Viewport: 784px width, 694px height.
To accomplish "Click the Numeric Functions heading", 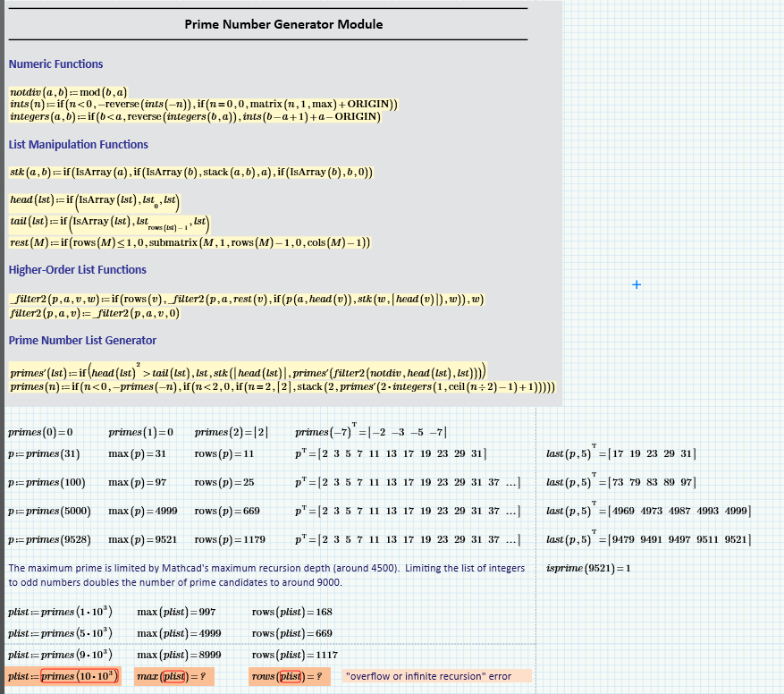I will 55,63.
